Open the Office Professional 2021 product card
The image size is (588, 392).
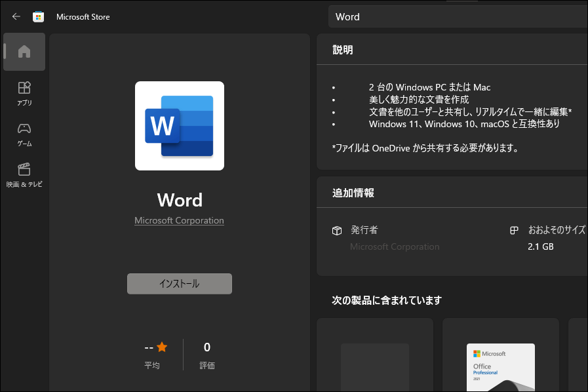click(x=501, y=355)
